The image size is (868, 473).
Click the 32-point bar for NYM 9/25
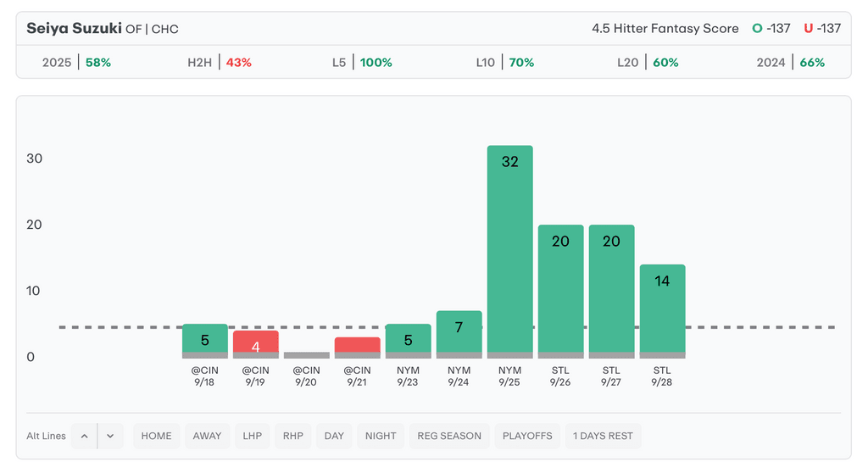click(509, 251)
